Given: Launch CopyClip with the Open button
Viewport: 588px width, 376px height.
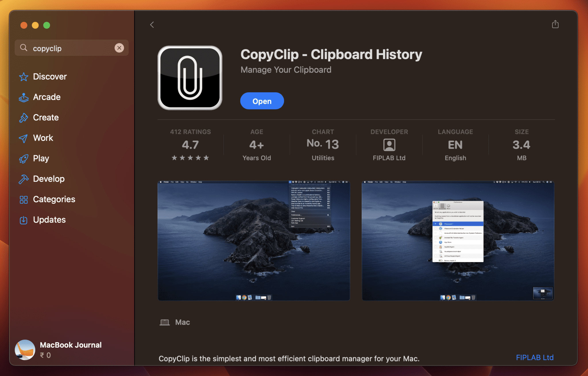Looking at the screenshot, I should (262, 101).
